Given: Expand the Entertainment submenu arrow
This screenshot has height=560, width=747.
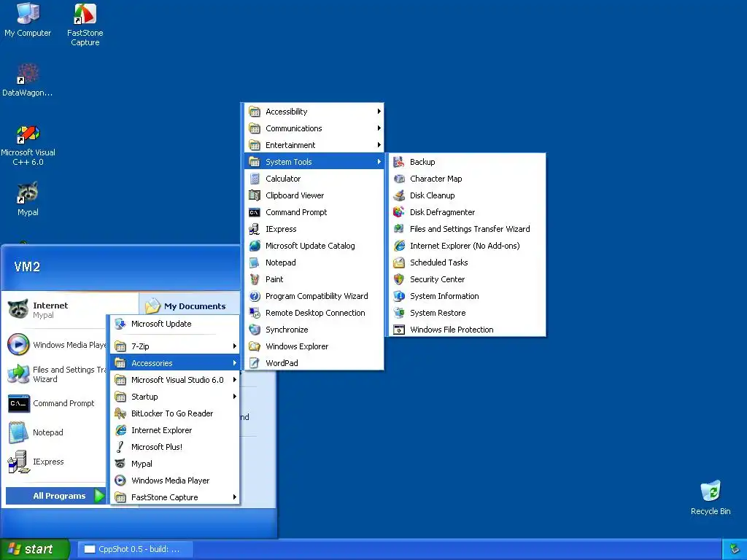Looking at the screenshot, I should (x=379, y=145).
